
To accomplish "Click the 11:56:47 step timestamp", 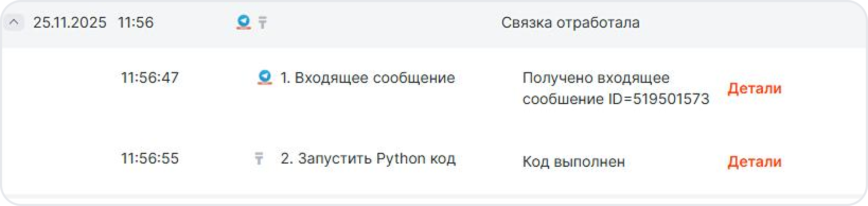I will click(150, 78).
